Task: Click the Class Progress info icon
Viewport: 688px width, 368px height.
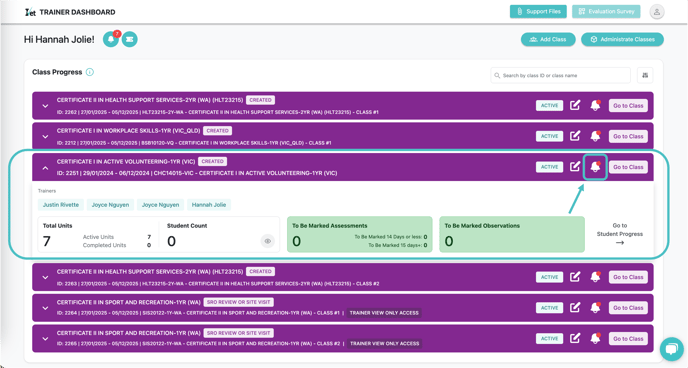Action: [90, 72]
